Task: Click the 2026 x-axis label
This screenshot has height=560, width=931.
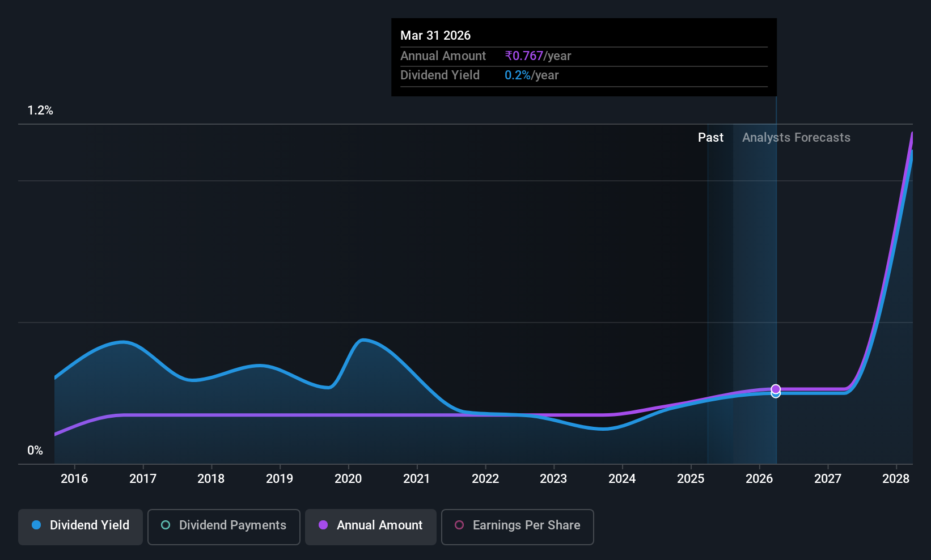Action: [759, 479]
